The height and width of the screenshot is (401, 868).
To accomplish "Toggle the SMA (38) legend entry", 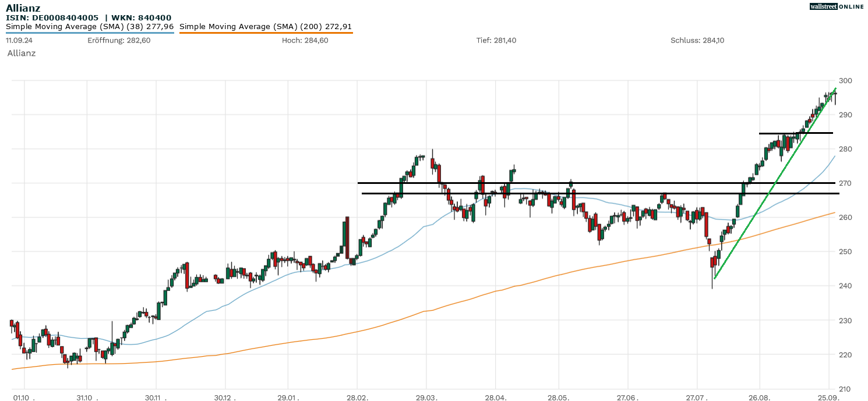I will 90,27.
